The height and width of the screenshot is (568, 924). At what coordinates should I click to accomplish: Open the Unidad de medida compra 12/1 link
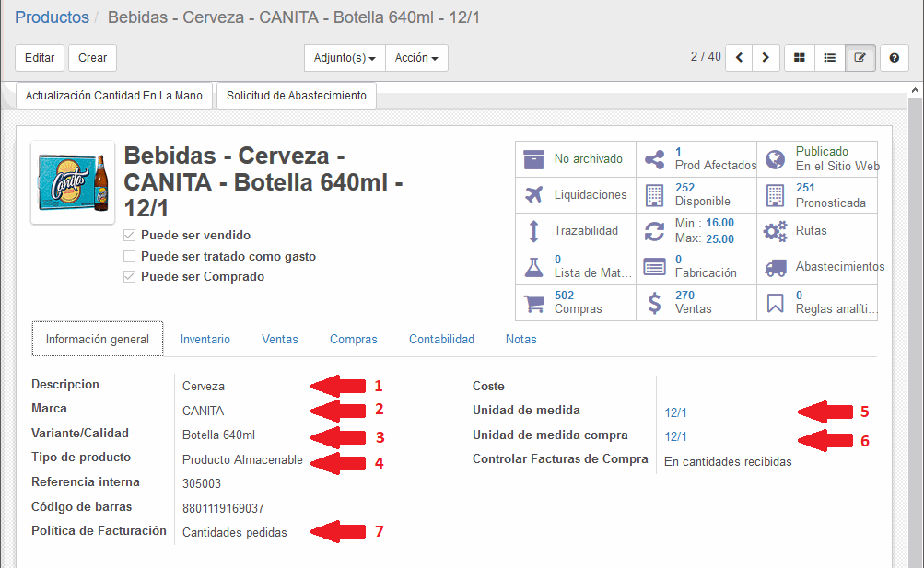pos(675,436)
